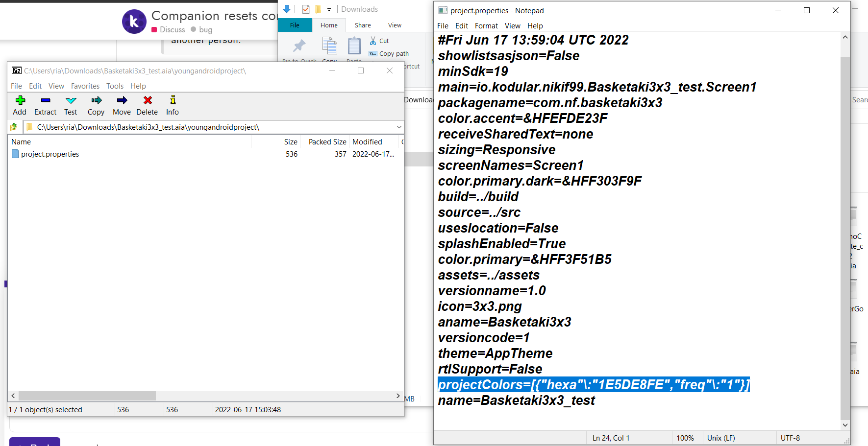
Task: Sort 7-Zip list by Modified column
Action: click(x=373, y=142)
